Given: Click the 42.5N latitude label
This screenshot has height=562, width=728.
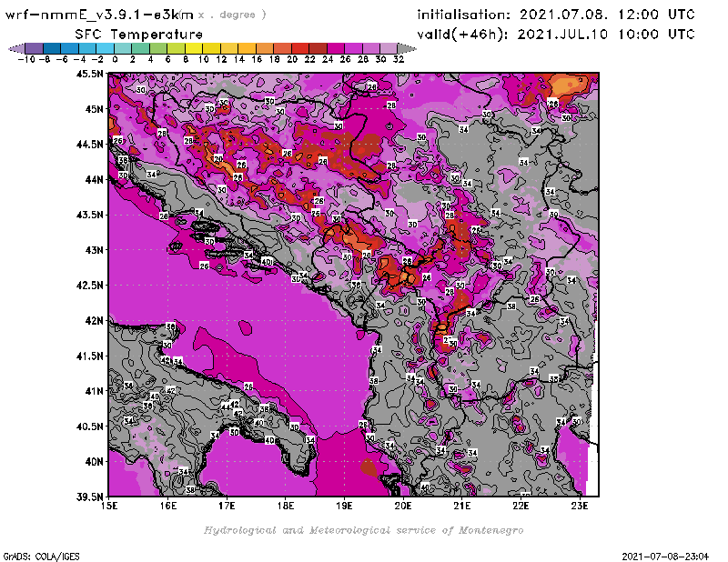Looking at the screenshot, I should click(x=89, y=286).
